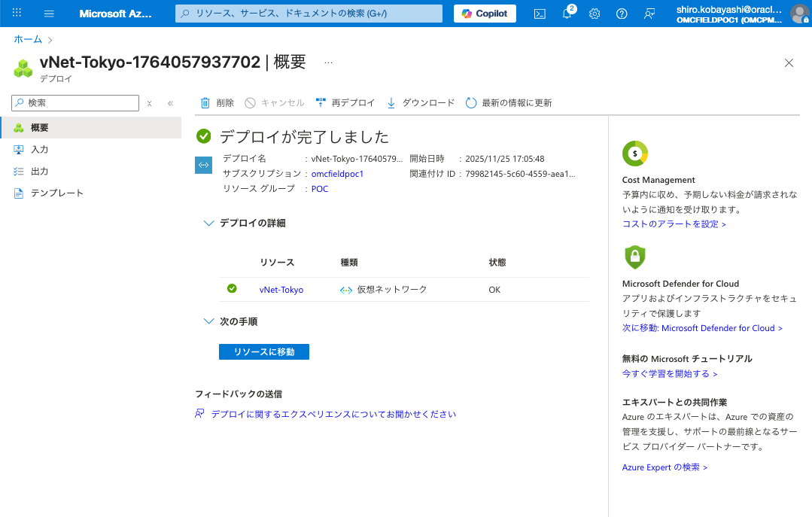Click the Microsoft Azure portal title
The image size is (812, 517).
point(115,14)
